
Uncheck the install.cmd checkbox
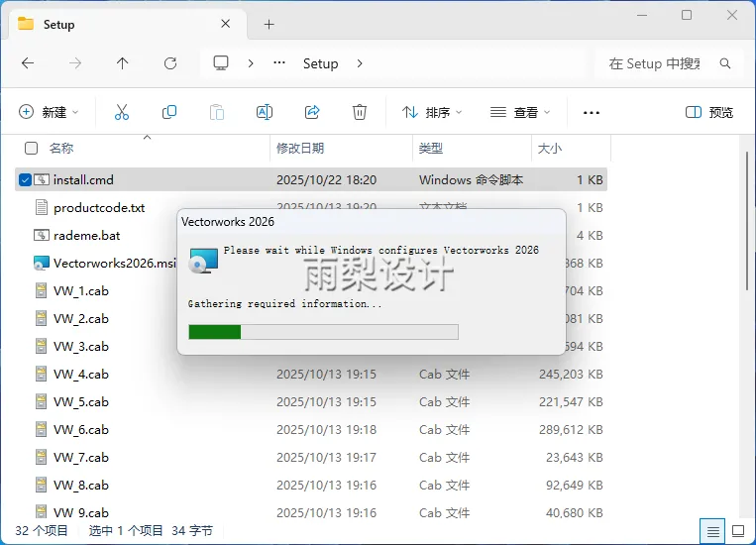pos(25,180)
